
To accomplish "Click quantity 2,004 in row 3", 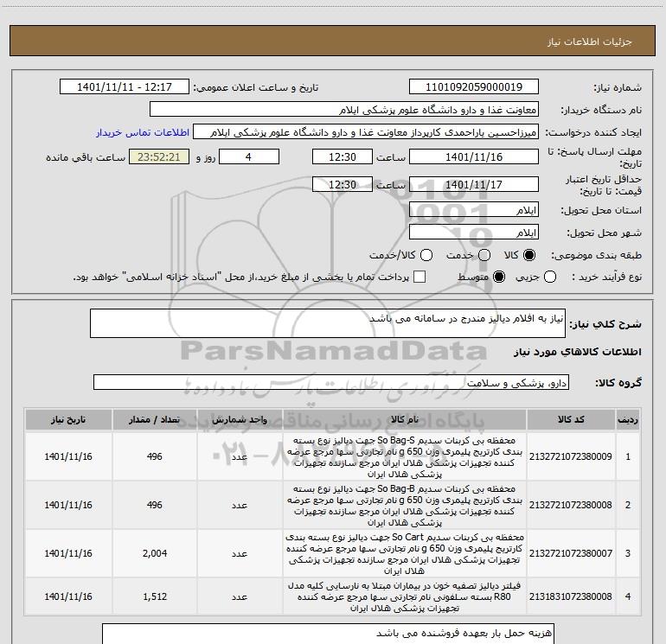I will tap(155, 553).
